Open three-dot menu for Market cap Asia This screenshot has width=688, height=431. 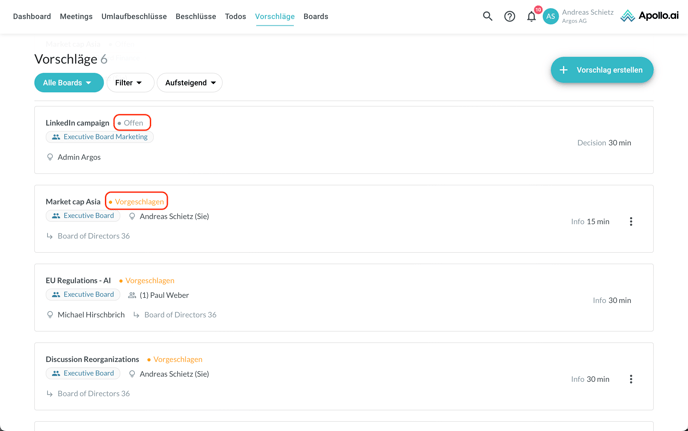(631, 222)
